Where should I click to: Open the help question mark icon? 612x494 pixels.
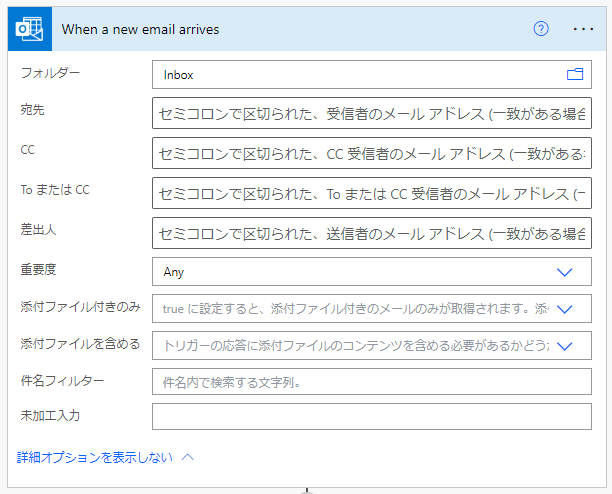pos(541,29)
